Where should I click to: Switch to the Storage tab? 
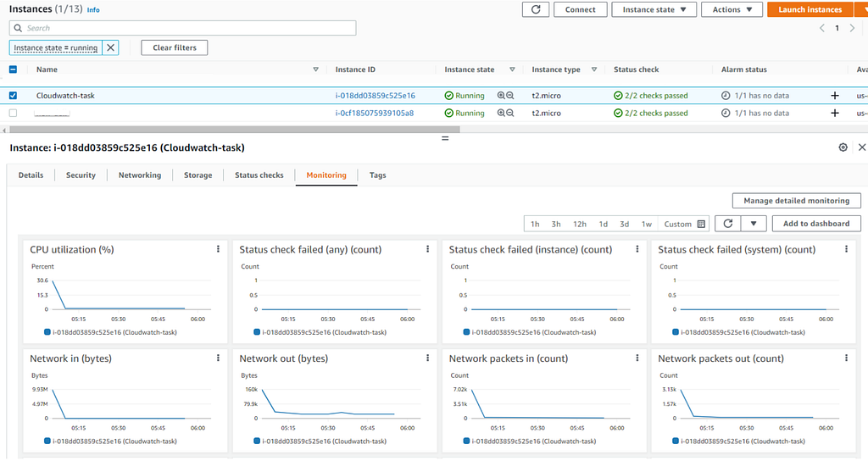(198, 175)
